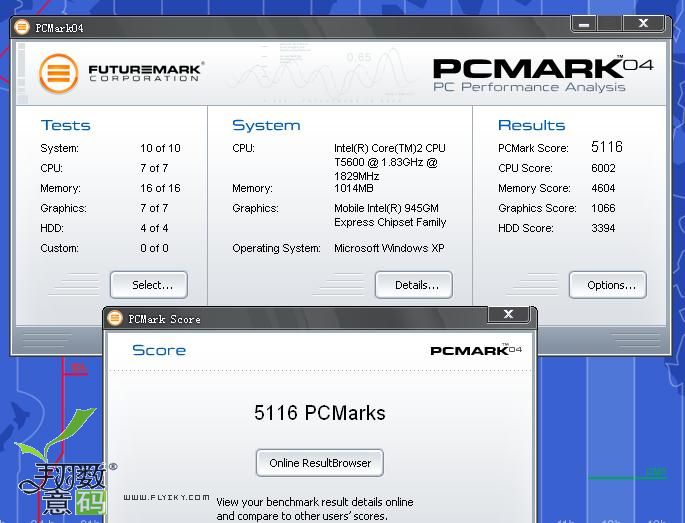Image resolution: width=685 pixels, height=523 pixels.
Task: Click the Custom tests '0 of 0' value
Action: tap(154, 248)
